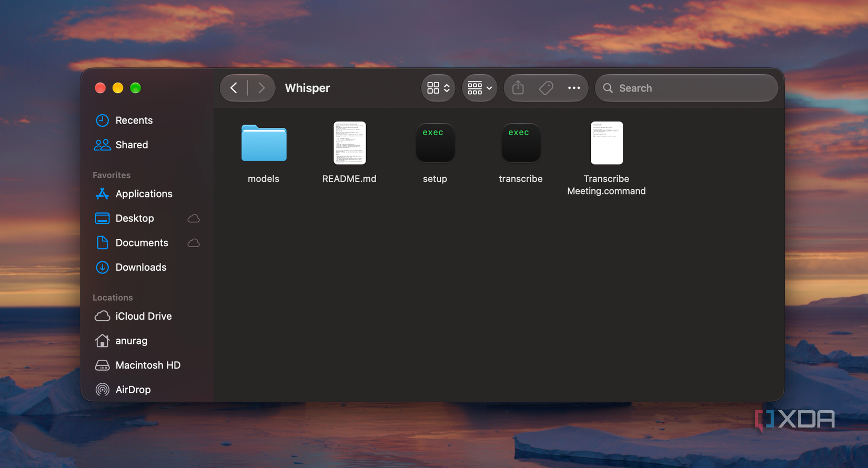Open the More actions ellipsis menu
This screenshot has width=868, height=468.
pos(574,88)
